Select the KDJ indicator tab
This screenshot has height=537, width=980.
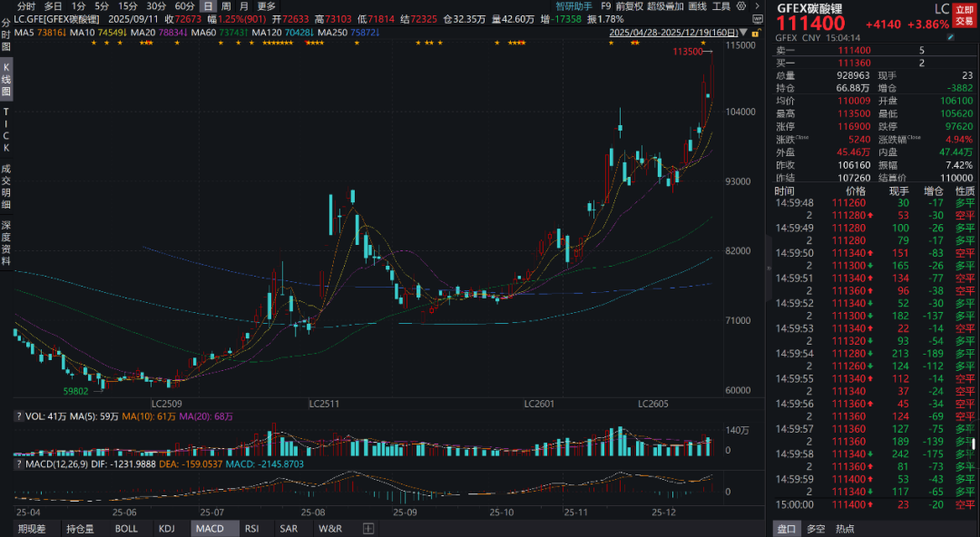tap(167, 528)
